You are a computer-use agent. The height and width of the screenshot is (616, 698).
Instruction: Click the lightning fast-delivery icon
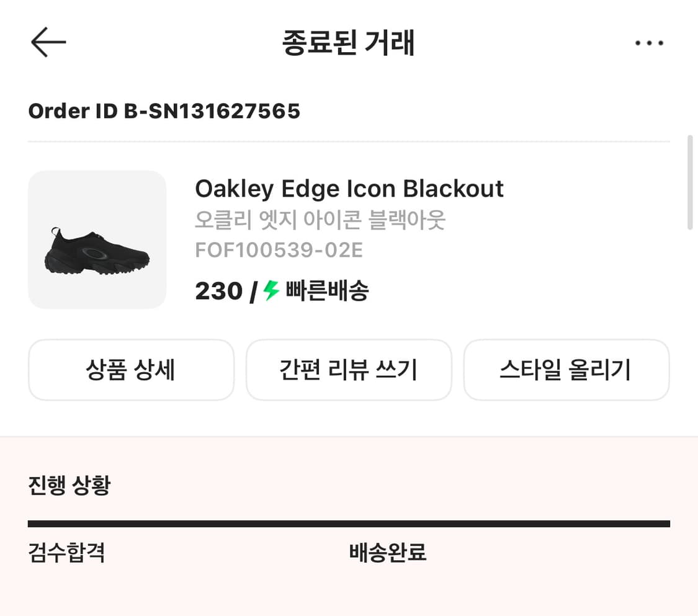click(x=269, y=290)
